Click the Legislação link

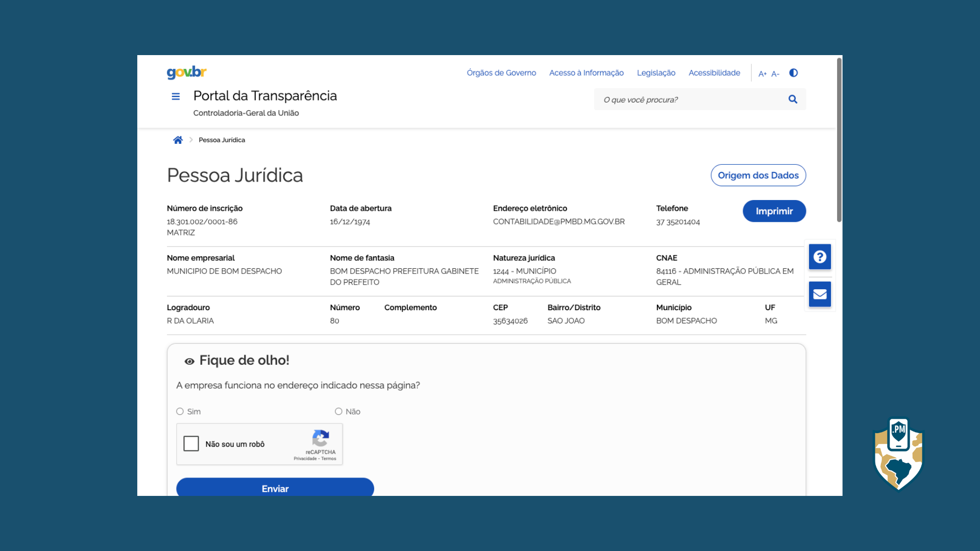tap(656, 73)
